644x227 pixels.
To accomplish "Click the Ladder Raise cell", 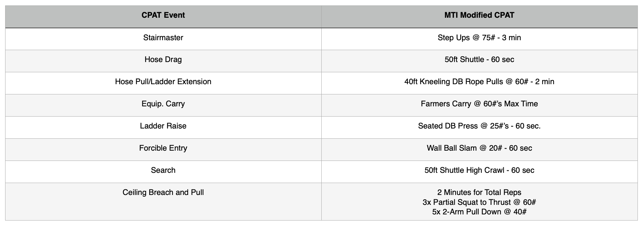I will 163,126.
